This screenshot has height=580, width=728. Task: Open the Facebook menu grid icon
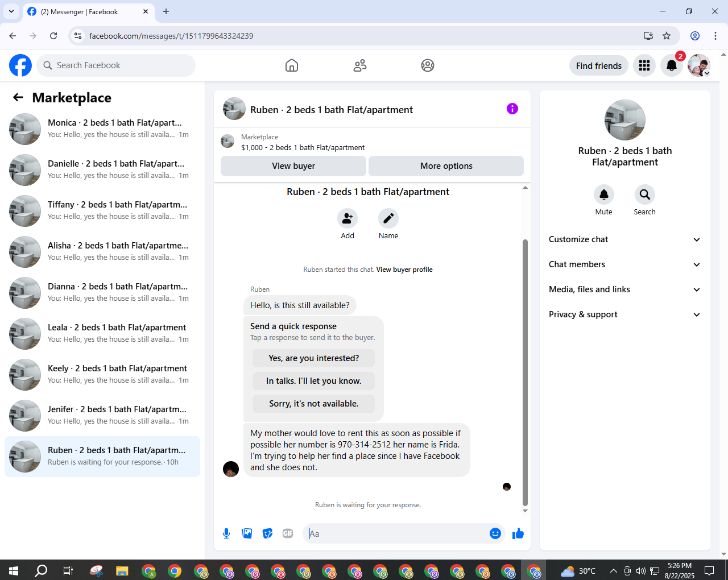coord(644,65)
